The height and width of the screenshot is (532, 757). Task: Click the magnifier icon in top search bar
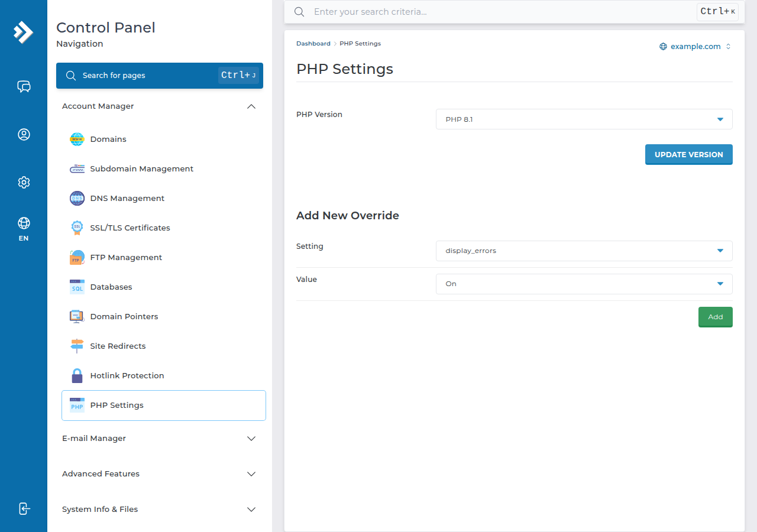[x=299, y=12]
